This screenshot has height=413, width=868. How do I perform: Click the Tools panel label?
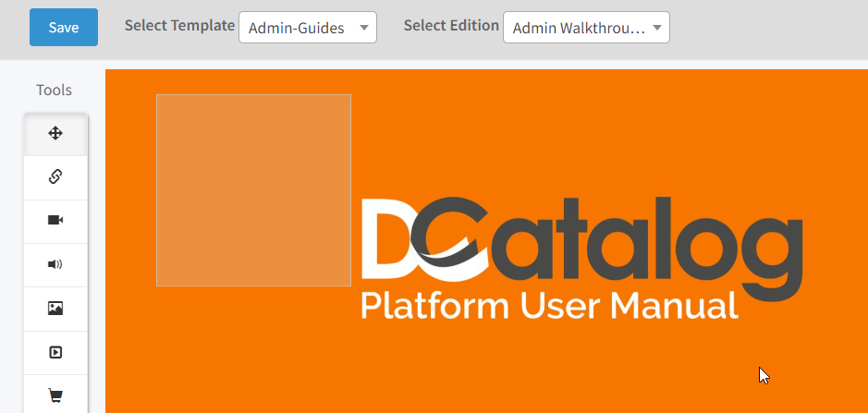(55, 91)
